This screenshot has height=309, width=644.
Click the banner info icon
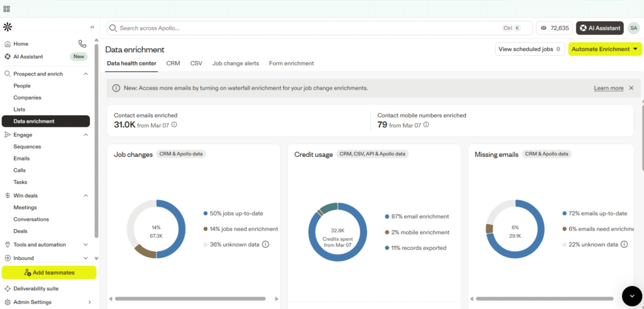pos(116,88)
